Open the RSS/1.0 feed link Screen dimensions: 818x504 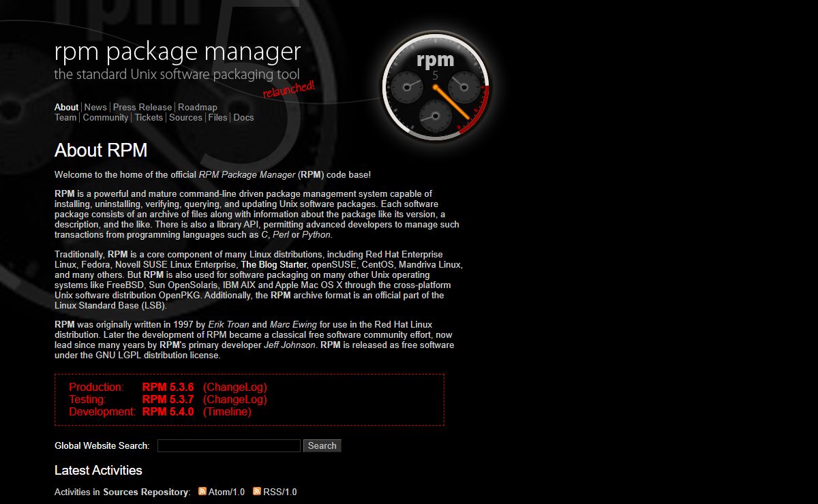(280, 492)
